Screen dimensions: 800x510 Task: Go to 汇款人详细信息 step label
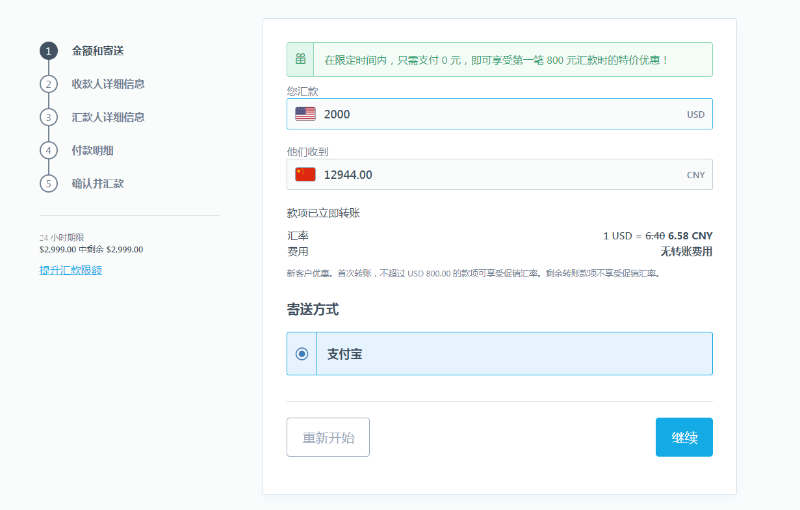point(108,117)
